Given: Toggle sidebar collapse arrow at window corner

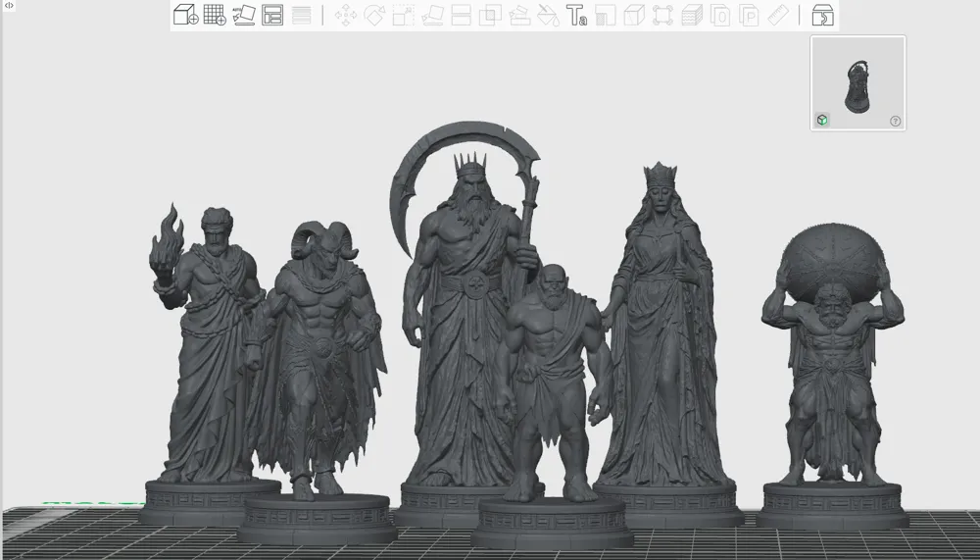Looking at the screenshot, I should pyautogui.click(x=9, y=5).
